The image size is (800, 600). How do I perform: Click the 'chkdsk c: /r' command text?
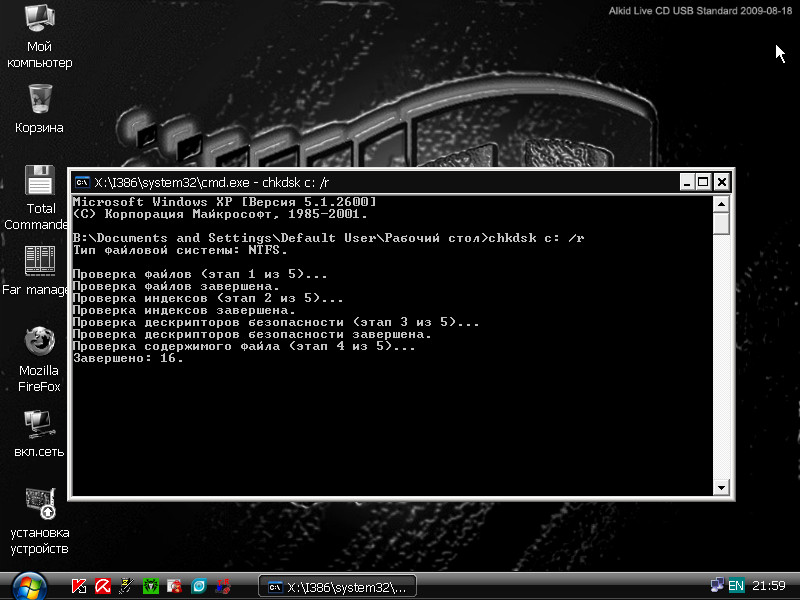[x=536, y=238]
